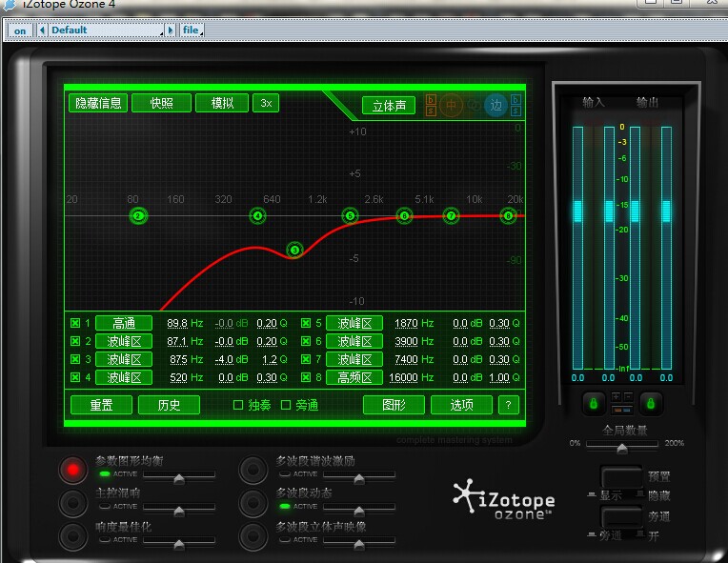Toggle ACTIVE light for 参数图形均衡
Image resolution: width=728 pixels, height=563 pixels.
(x=105, y=473)
